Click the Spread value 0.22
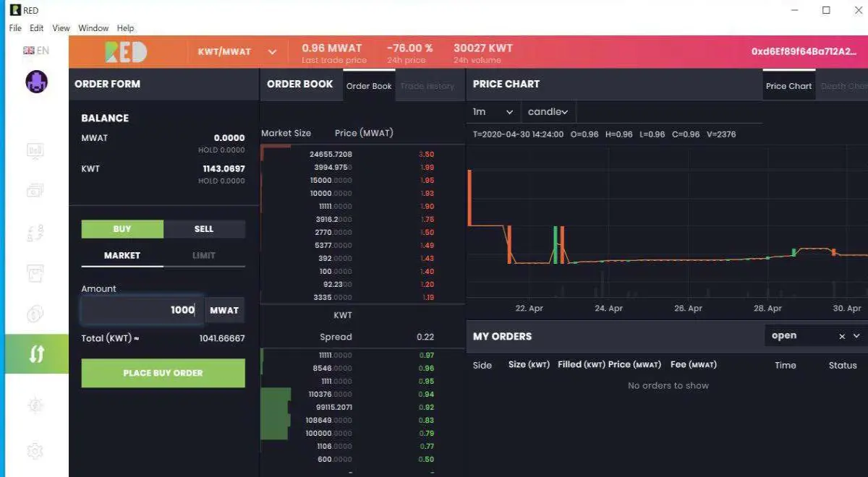The image size is (868, 477). click(x=425, y=337)
